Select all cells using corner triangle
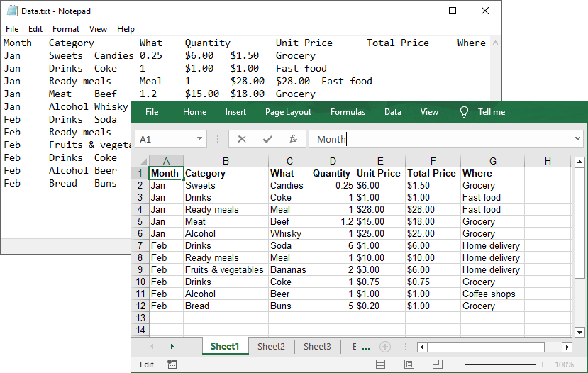 140,161
